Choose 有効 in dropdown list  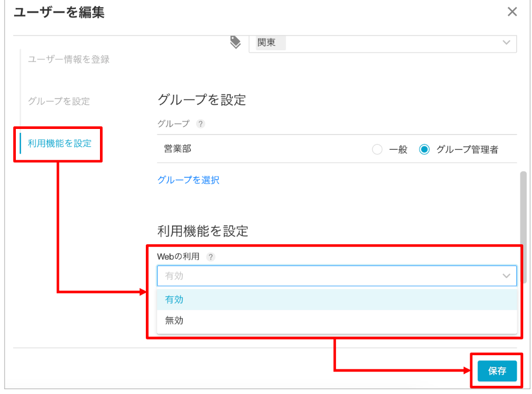coord(336,299)
